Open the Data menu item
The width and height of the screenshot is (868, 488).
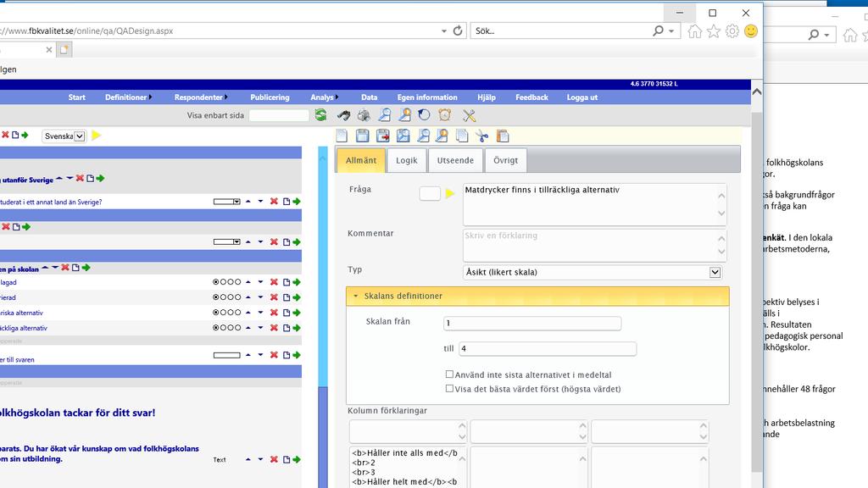(370, 97)
